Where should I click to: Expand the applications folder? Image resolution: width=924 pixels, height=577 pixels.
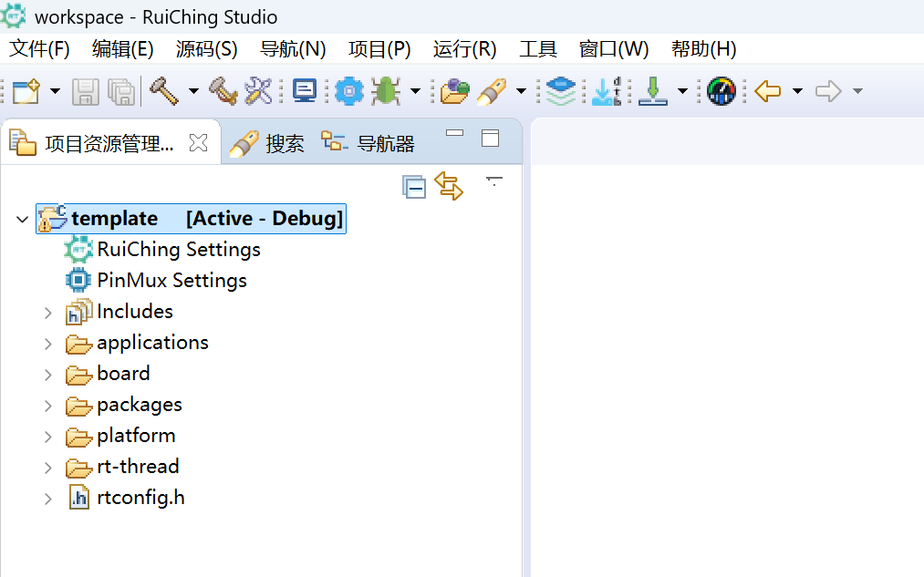(x=48, y=344)
